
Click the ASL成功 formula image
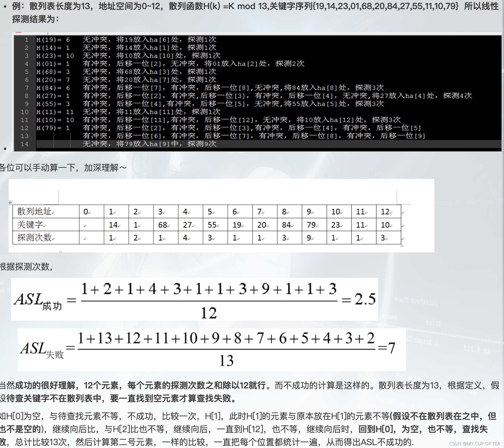(x=194, y=299)
